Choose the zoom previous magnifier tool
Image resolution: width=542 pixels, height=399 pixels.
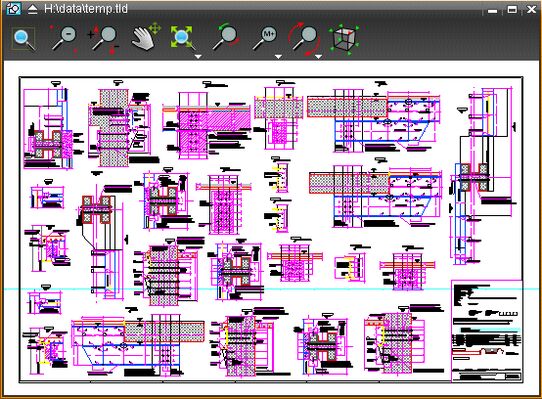tap(226, 37)
